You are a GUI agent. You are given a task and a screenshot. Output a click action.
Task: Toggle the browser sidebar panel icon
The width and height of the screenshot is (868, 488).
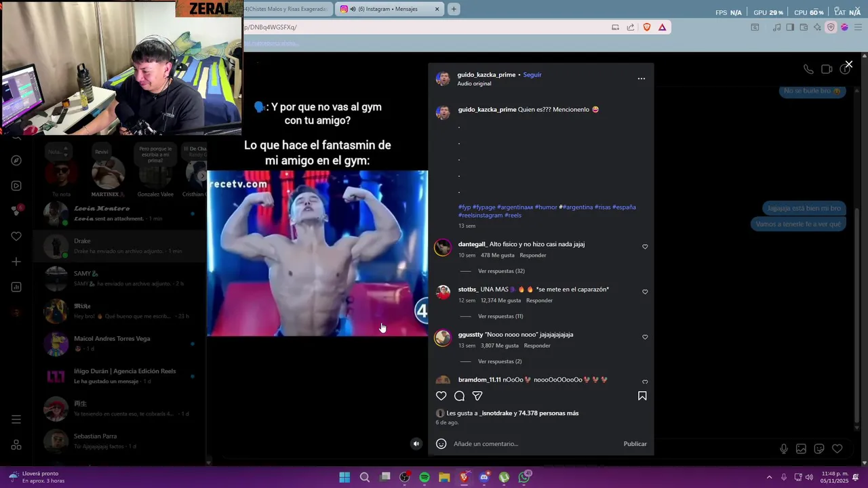tap(790, 27)
